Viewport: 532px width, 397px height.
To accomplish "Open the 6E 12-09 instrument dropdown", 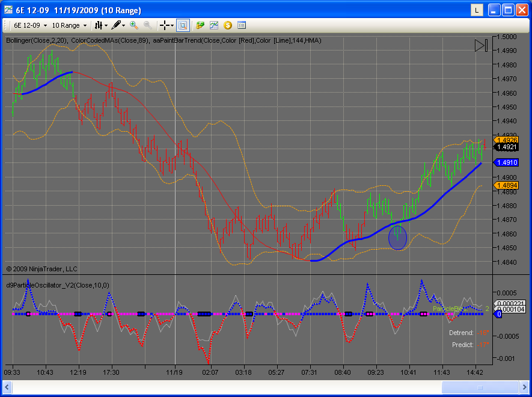I will point(30,25).
